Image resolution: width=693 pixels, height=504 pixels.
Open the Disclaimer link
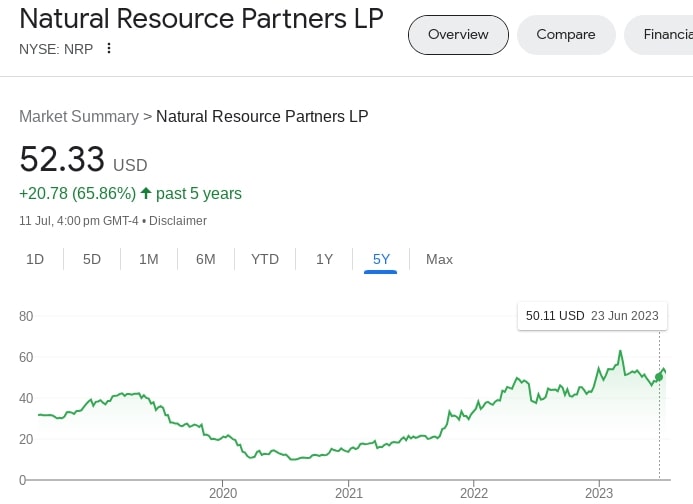pyautogui.click(x=178, y=220)
